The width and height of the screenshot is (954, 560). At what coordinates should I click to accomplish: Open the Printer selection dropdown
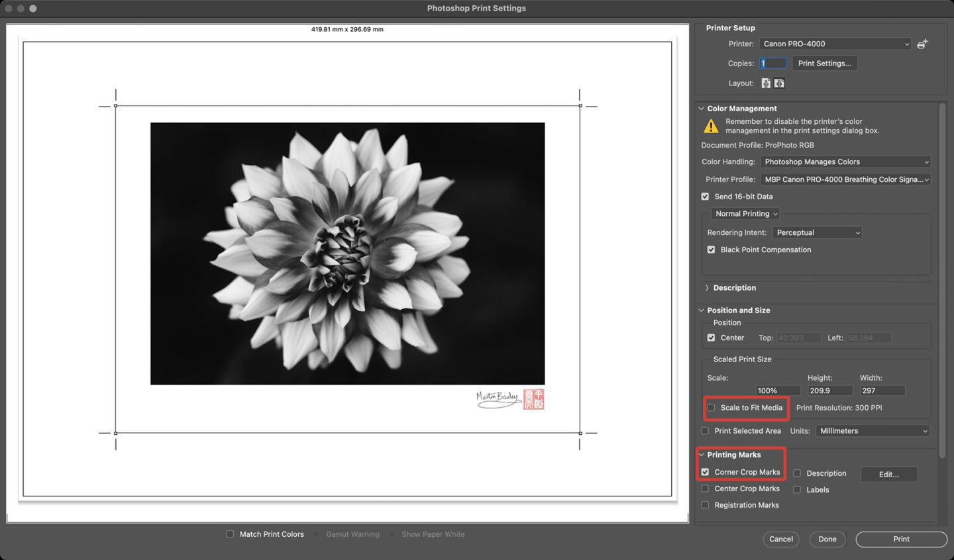point(835,44)
